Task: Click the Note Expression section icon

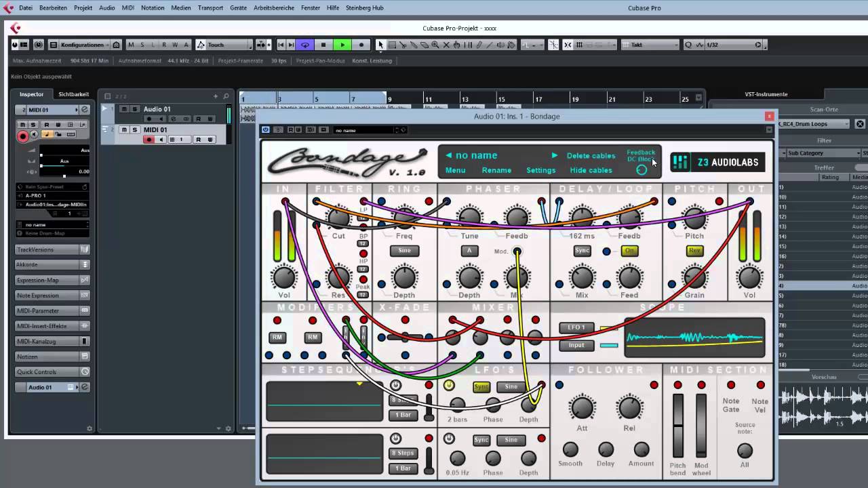Action: pos(85,296)
